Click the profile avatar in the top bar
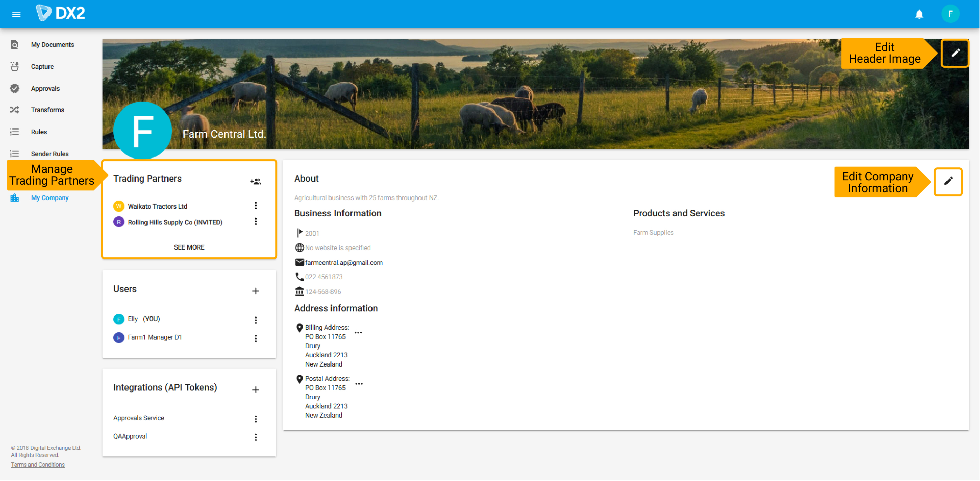The width and height of the screenshot is (980, 481). pos(950,14)
